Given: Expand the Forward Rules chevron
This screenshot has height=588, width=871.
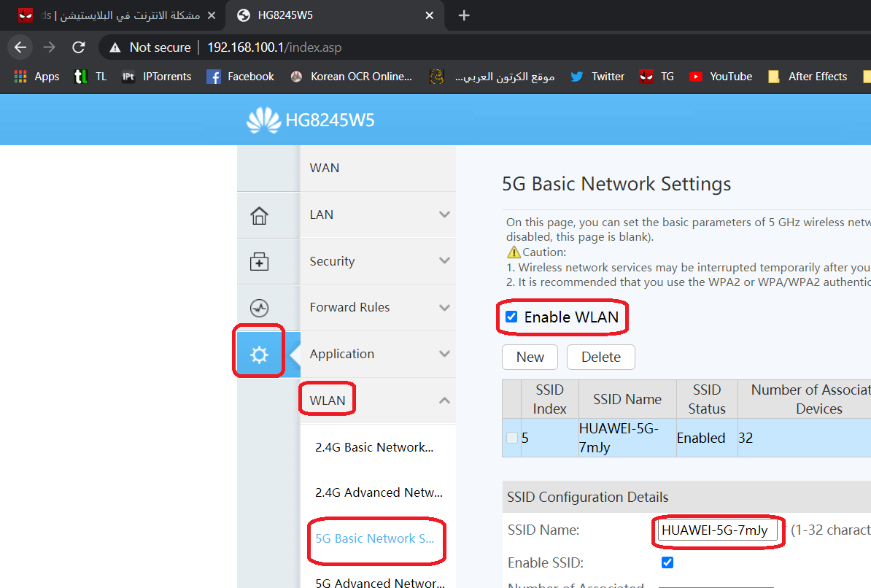Looking at the screenshot, I should 444,307.
